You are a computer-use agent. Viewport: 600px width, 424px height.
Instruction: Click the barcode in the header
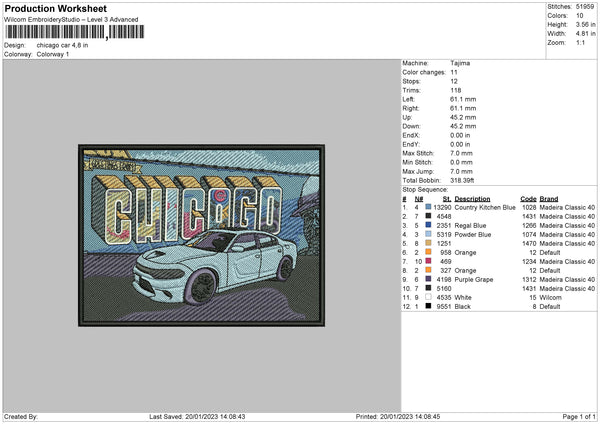tap(75, 32)
